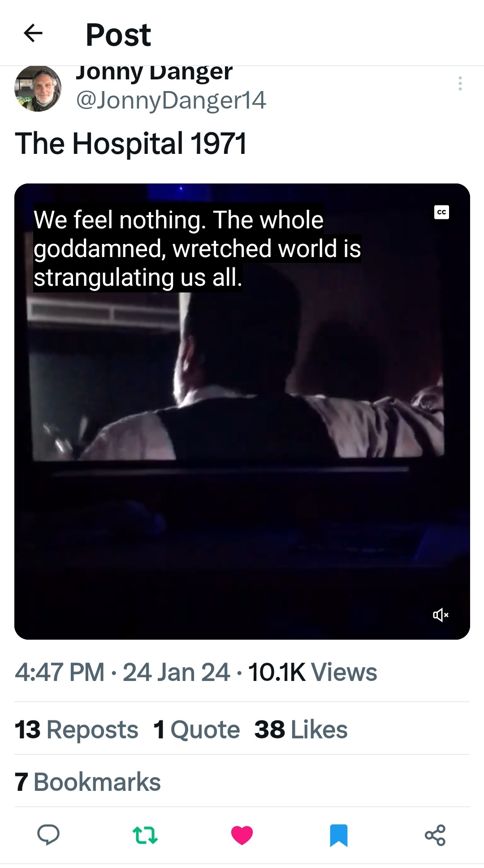
Task: Tap the reply speech bubble icon
Action: [48, 835]
